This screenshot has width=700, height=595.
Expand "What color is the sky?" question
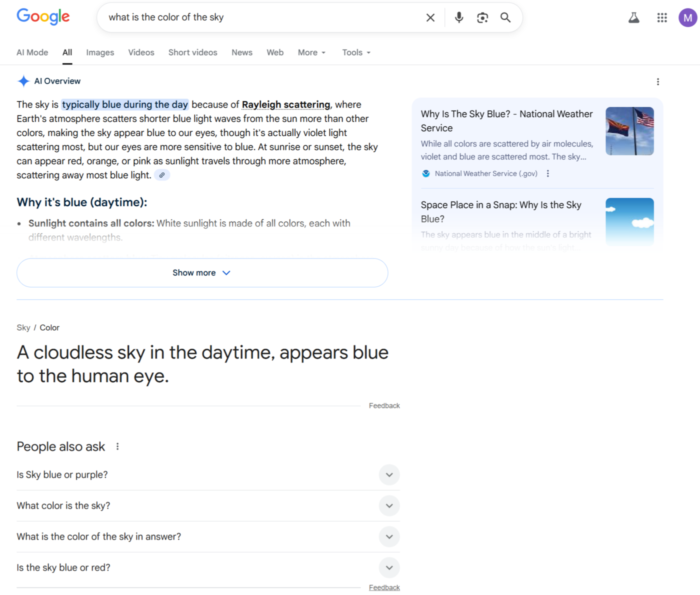[389, 506]
